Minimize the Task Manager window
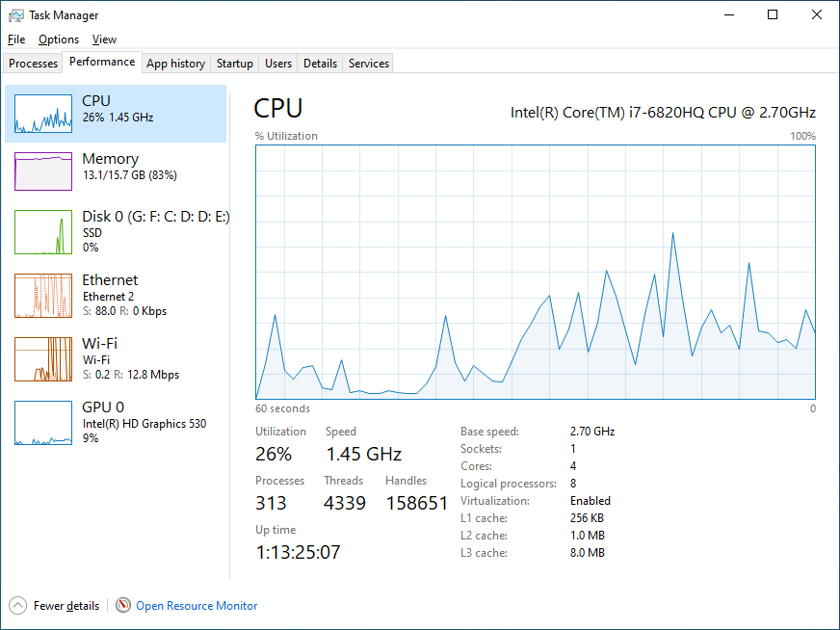This screenshot has width=840, height=630. [728, 15]
